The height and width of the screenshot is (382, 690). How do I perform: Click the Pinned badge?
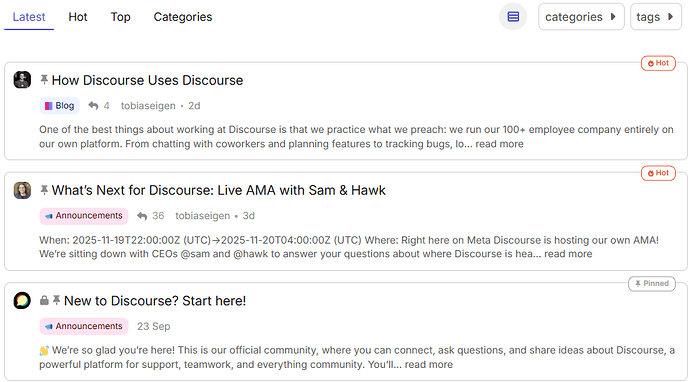(652, 283)
